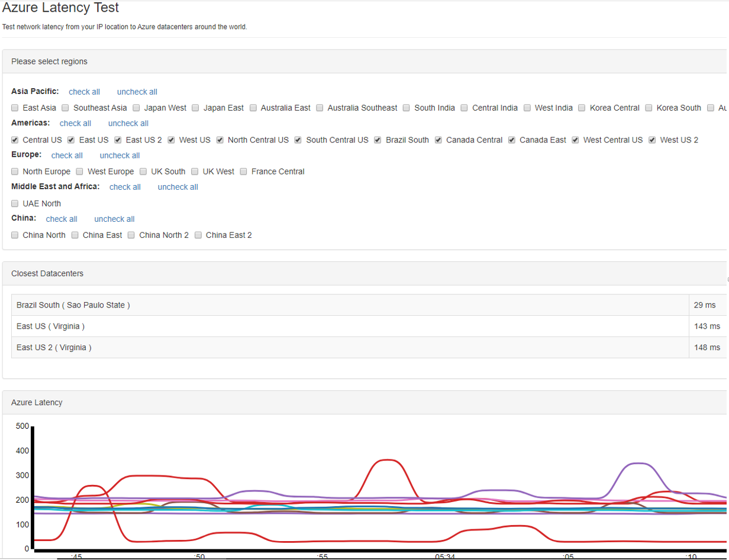Check the France Central checkbox
729x560 pixels.
(x=243, y=172)
